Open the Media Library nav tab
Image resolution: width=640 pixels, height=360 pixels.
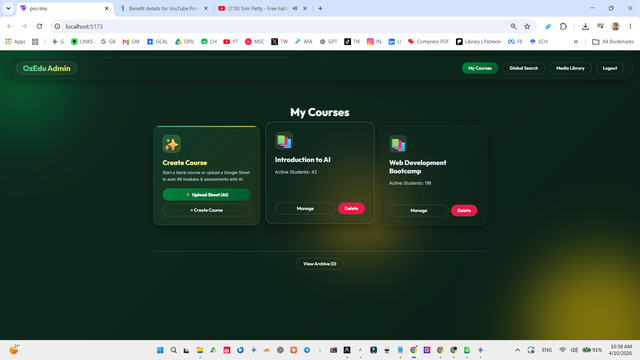pos(570,68)
